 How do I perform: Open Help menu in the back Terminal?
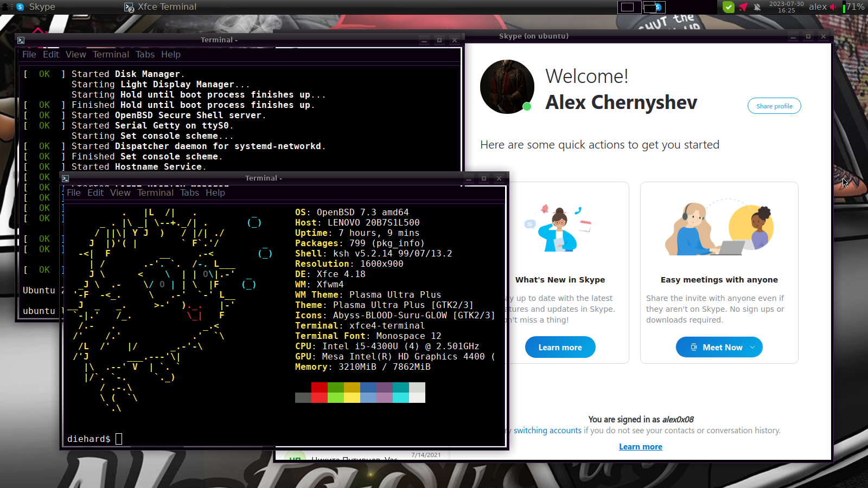pyautogui.click(x=171, y=54)
